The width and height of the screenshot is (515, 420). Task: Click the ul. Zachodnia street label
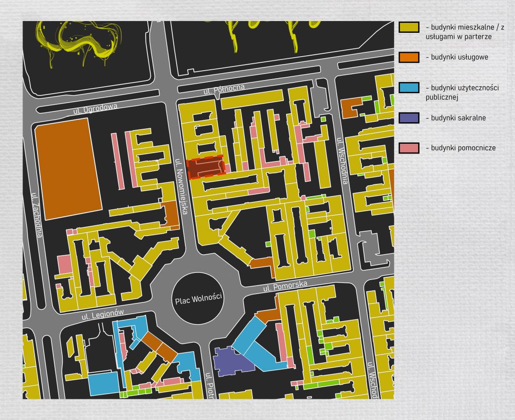tap(37, 215)
